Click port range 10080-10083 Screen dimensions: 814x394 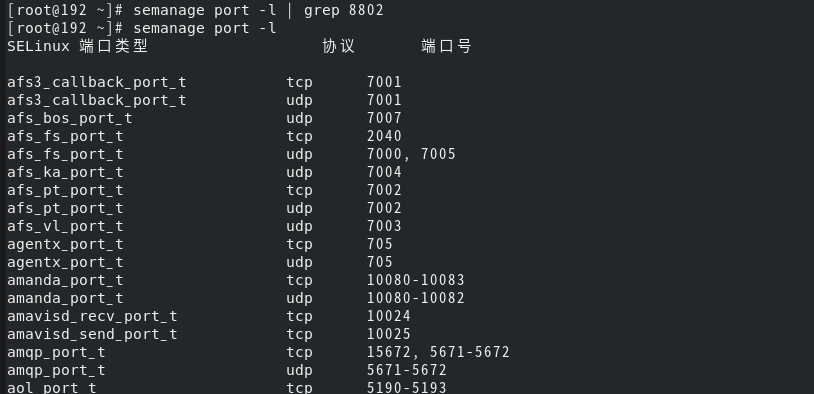(x=416, y=280)
